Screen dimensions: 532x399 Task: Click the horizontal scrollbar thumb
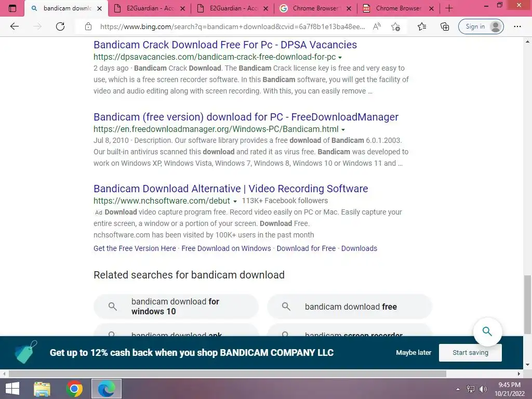tap(228, 374)
